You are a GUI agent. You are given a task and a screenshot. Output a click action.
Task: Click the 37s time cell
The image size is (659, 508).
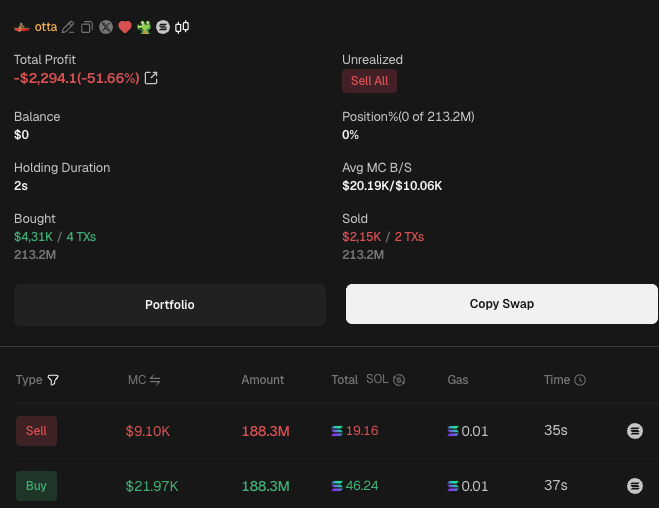pos(556,485)
